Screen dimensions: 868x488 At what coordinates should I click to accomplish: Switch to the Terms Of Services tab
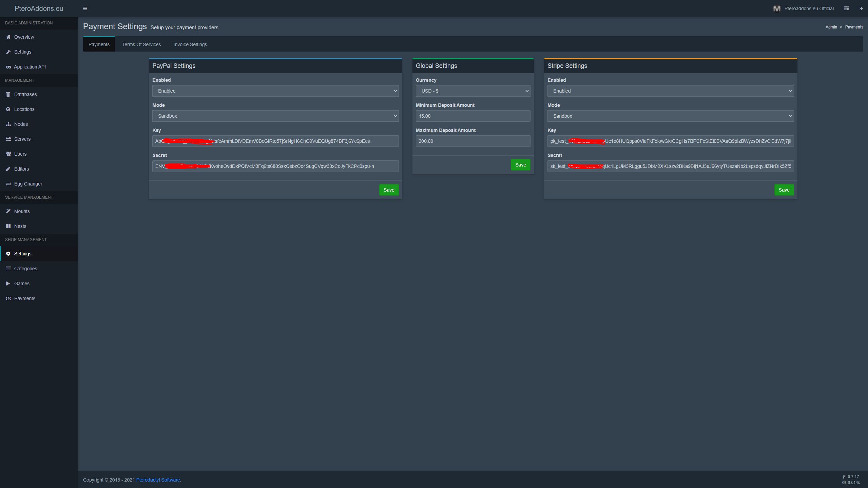tap(141, 44)
